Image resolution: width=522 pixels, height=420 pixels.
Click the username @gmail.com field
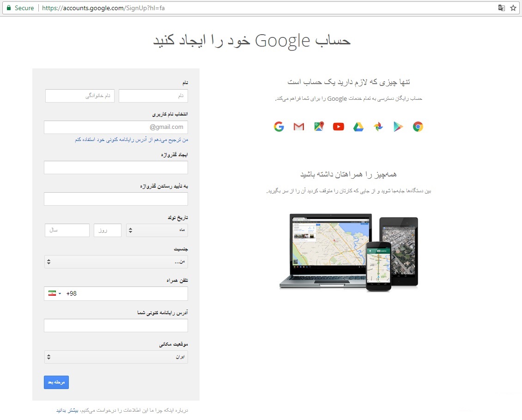click(x=116, y=127)
